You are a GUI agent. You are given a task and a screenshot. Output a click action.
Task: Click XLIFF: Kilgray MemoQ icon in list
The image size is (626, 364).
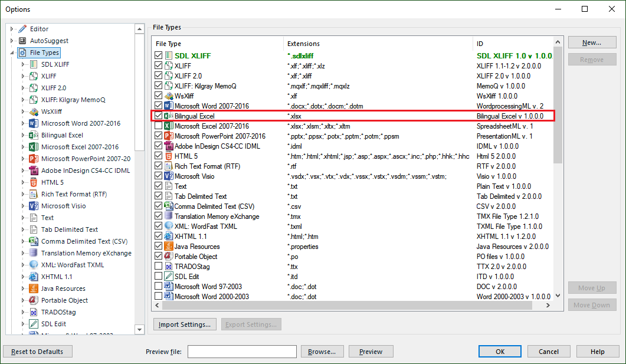tap(169, 86)
